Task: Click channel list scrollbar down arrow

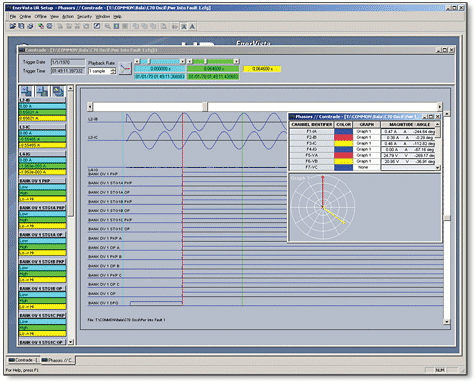Action: (71, 342)
